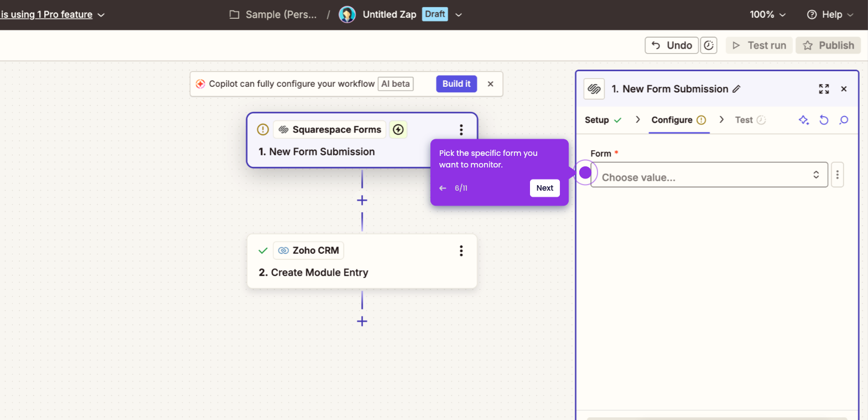Open the Form field options menu
The image size is (868, 420).
tap(838, 175)
